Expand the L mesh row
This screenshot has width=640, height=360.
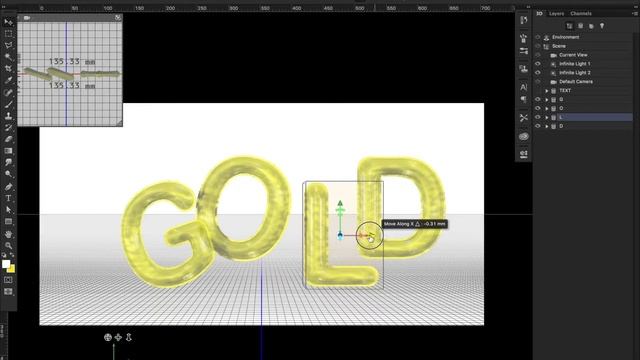547,118
